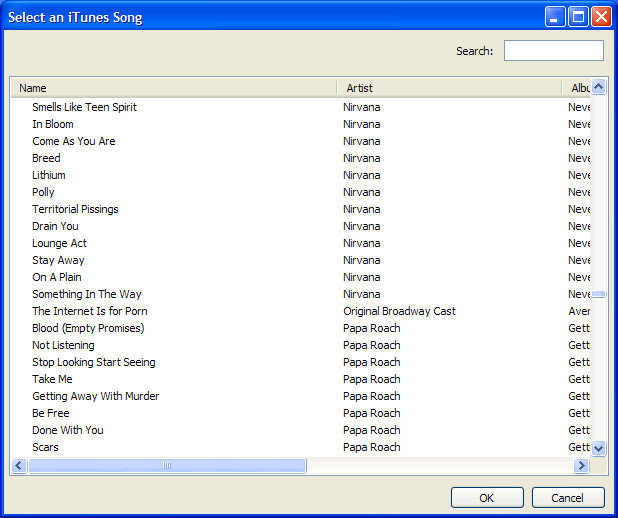
Task: Select the song Done With You
Action: (x=68, y=430)
